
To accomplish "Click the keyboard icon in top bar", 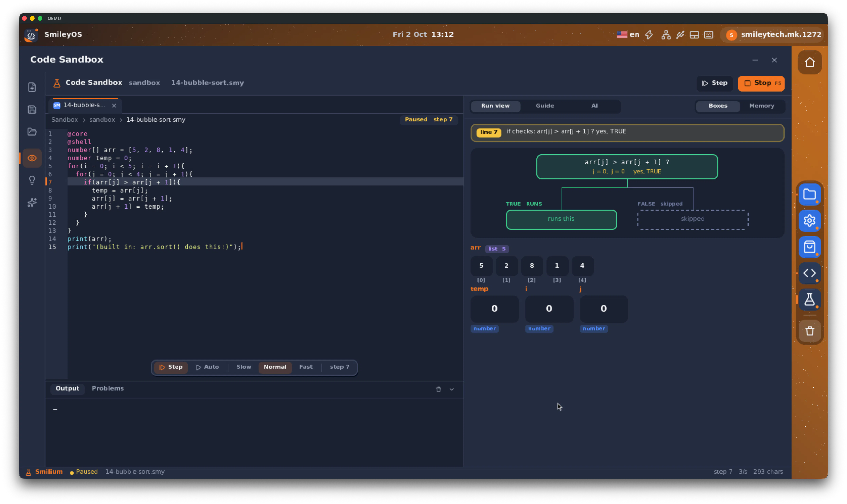I will (x=708, y=35).
